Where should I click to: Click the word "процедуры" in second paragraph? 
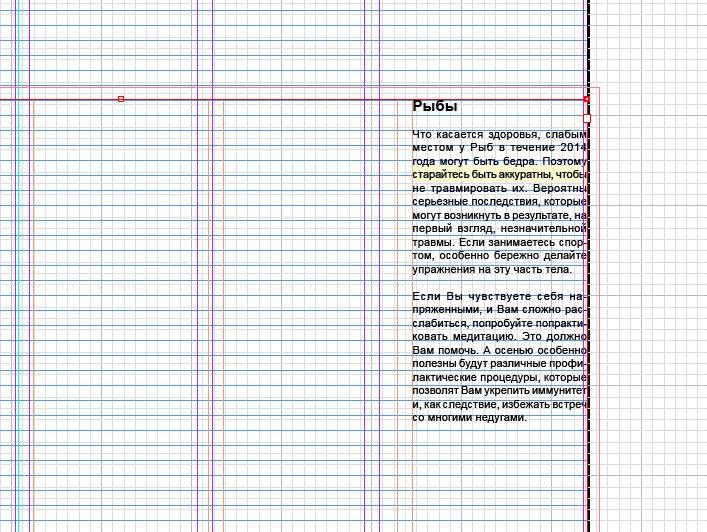510,377
